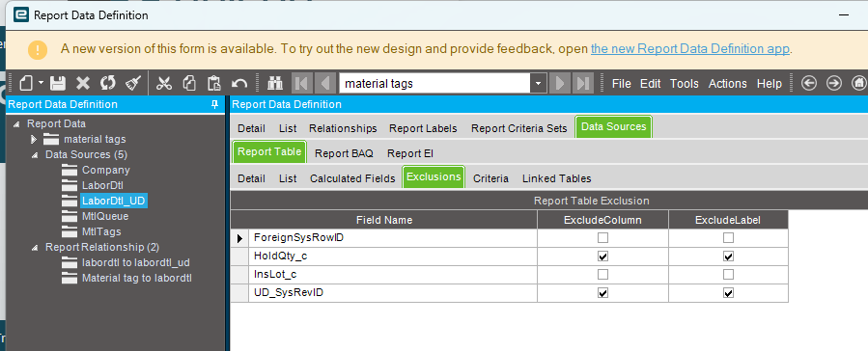
Task: Switch to the Relationships tab
Action: pos(343,128)
